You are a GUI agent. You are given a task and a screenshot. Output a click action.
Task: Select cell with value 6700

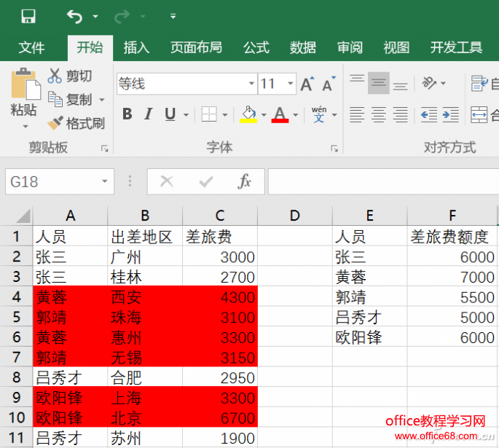pyautogui.click(x=220, y=417)
